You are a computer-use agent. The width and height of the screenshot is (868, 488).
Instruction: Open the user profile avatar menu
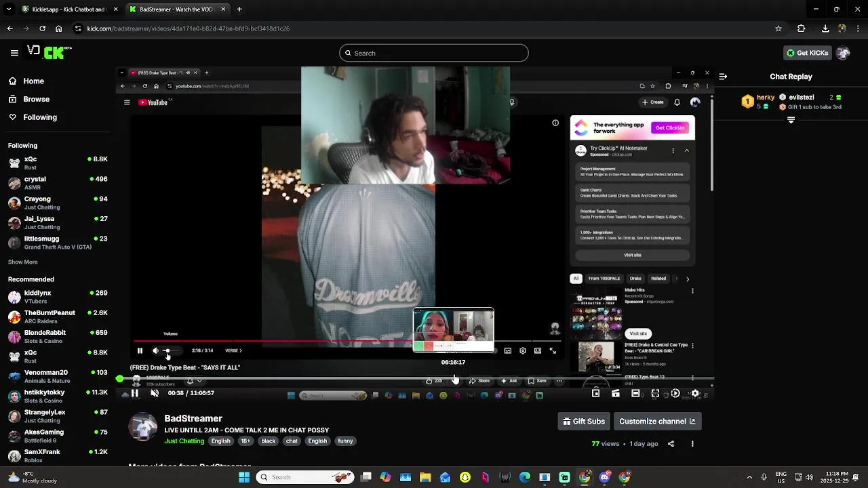coord(843,53)
